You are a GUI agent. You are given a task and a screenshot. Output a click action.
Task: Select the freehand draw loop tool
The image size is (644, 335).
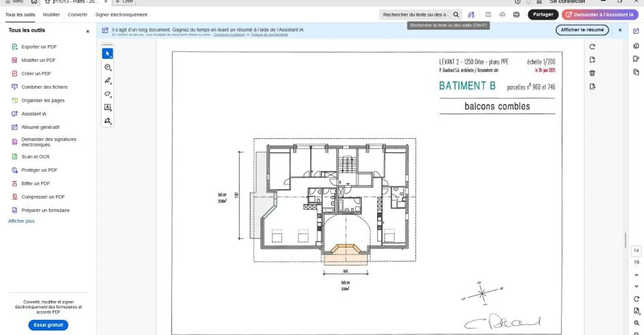[107, 94]
